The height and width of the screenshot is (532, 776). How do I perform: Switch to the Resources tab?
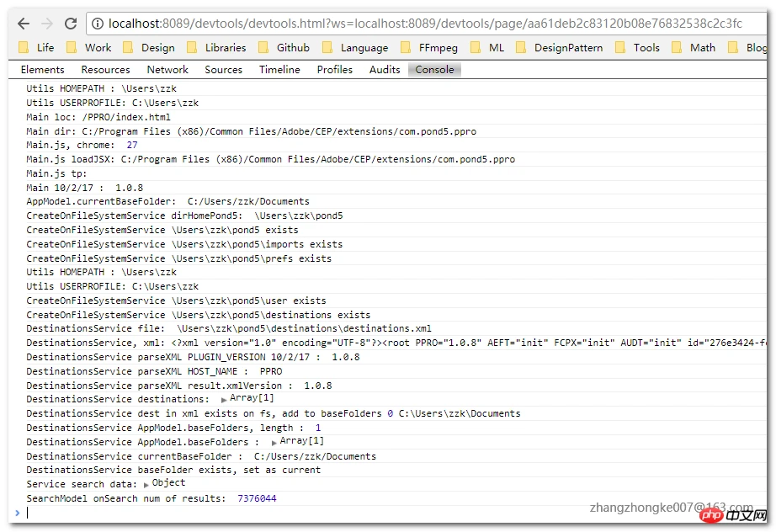point(105,70)
